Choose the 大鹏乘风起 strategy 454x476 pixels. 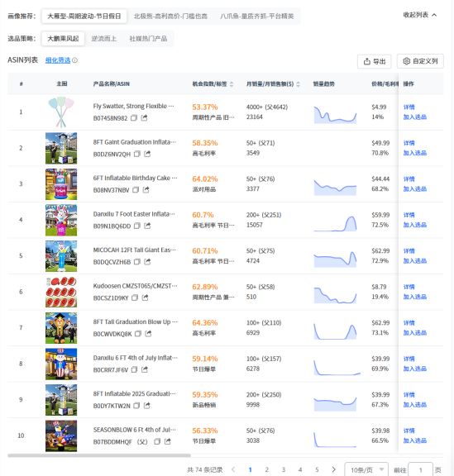tap(63, 39)
